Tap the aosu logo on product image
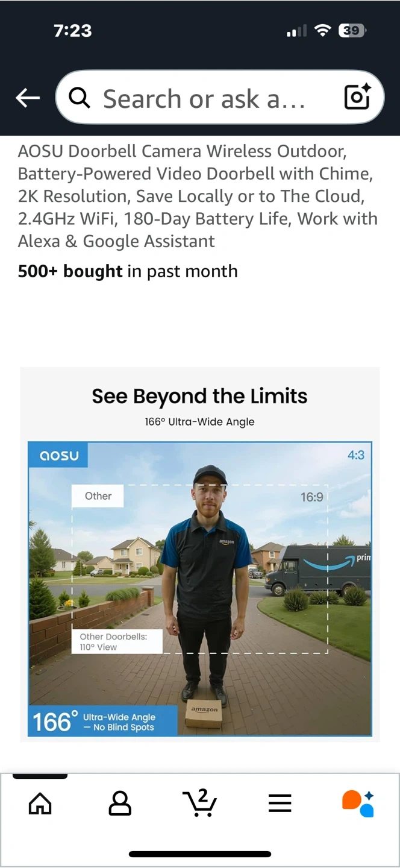 59,455
